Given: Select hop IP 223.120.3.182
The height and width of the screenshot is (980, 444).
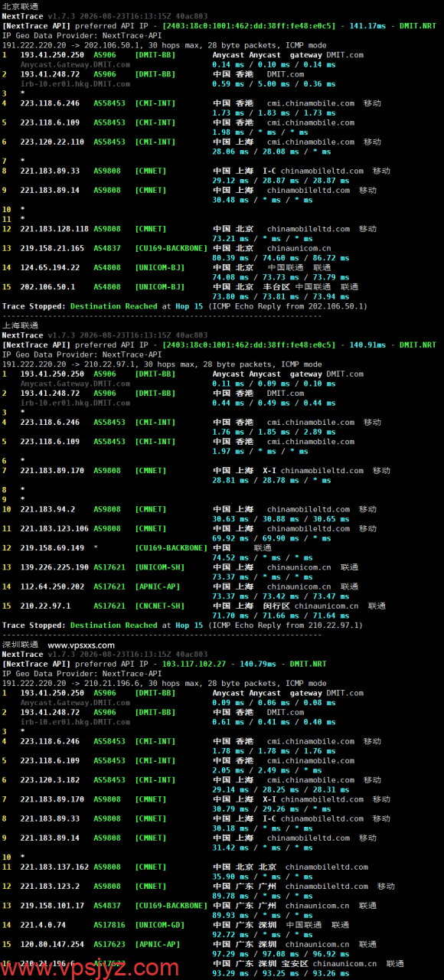Looking at the screenshot, I should tap(50, 780).
